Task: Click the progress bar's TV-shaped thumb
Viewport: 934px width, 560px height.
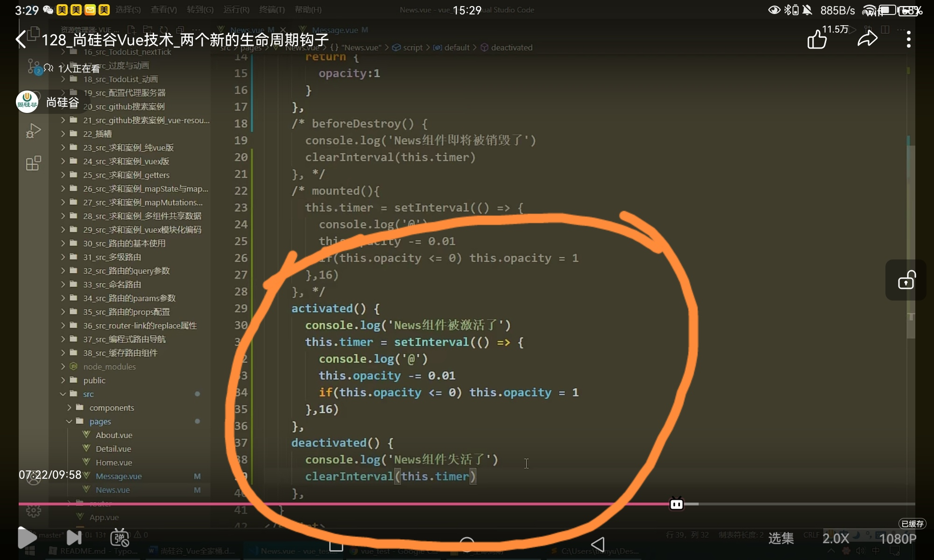Action: point(676,504)
